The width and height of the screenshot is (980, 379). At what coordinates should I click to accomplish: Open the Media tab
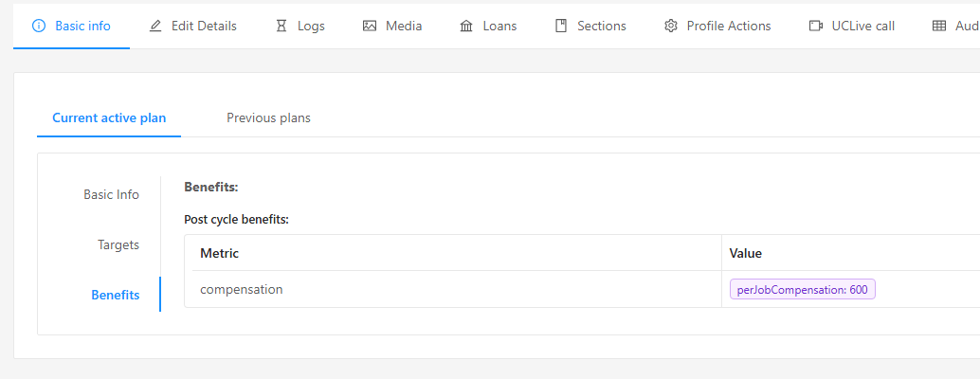pos(404,26)
